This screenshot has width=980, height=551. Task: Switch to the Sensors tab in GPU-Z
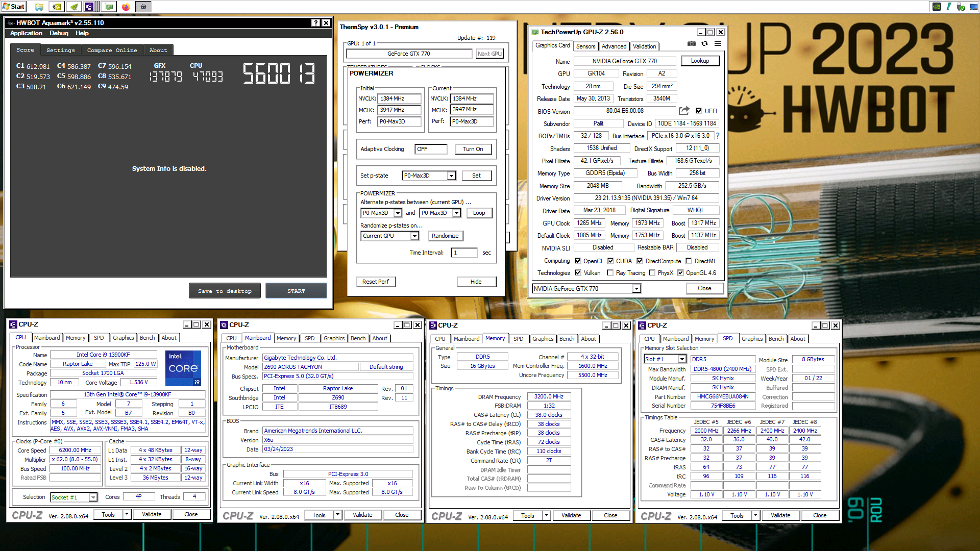[x=585, y=46]
